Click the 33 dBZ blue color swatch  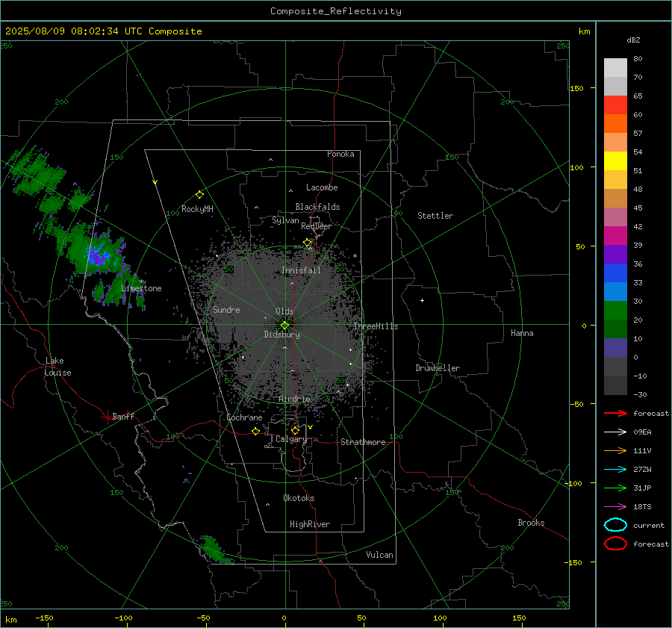tap(615, 273)
